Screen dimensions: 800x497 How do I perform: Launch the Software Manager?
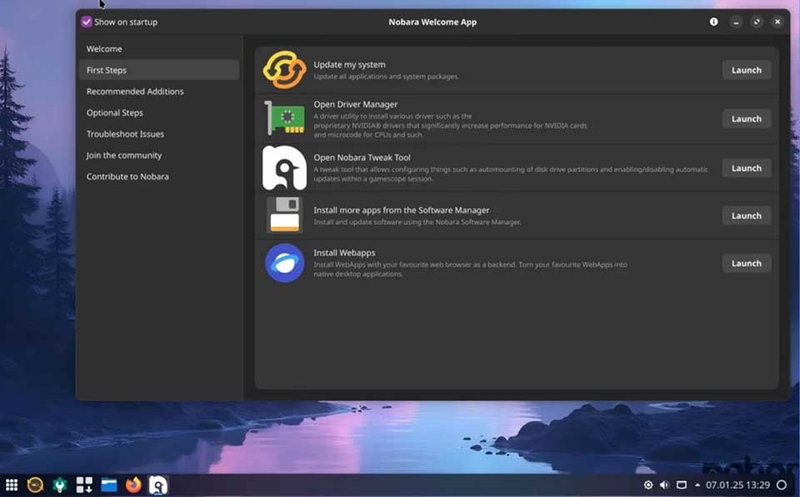click(x=746, y=215)
